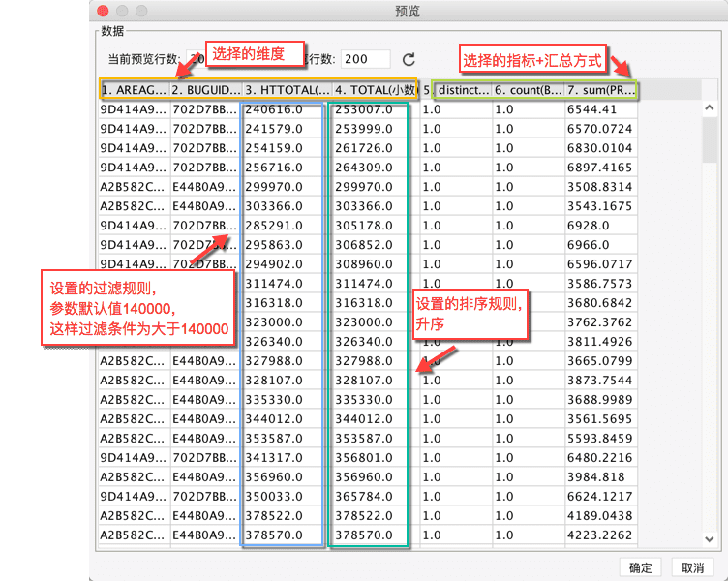The image size is (728, 581).
Task: Click cell value 285291.0
Action: point(274,226)
